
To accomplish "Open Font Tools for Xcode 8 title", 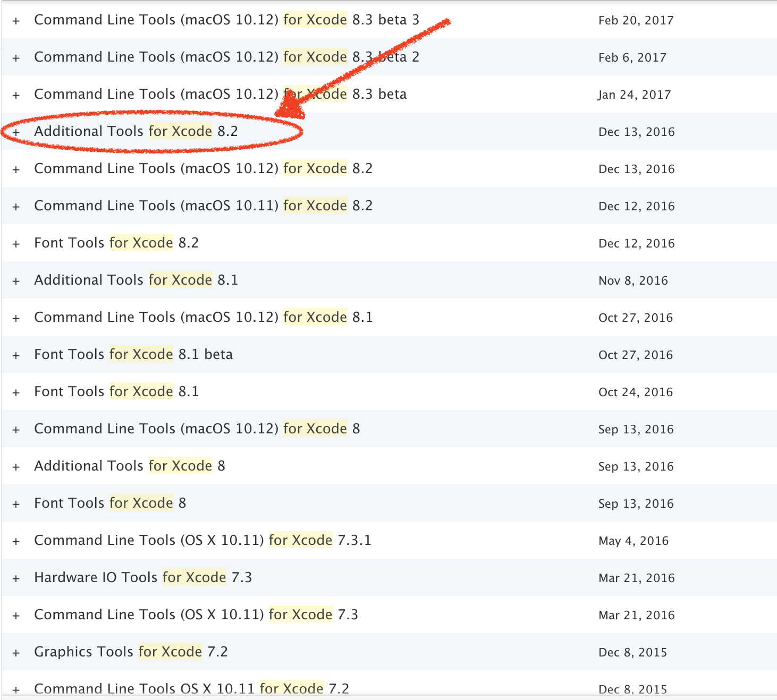I will point(110,503).
